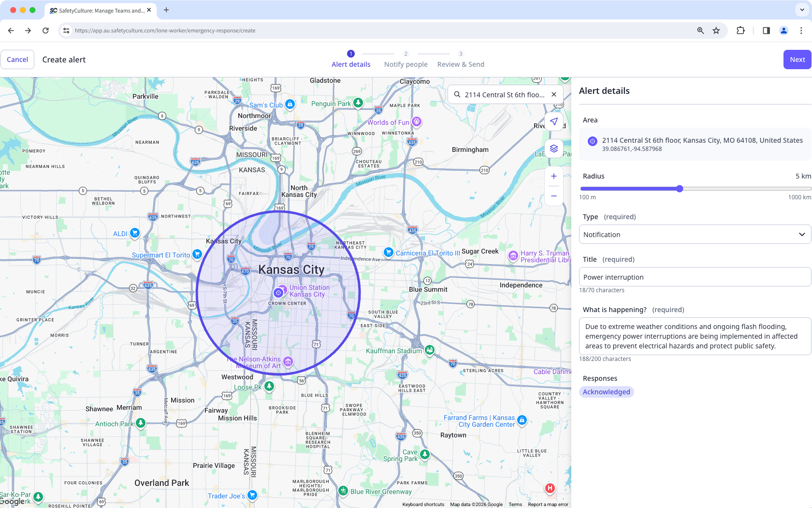Select the Worlds of Fun marker
This screenshot has width=812, height=508.
(x=416, y=121)
